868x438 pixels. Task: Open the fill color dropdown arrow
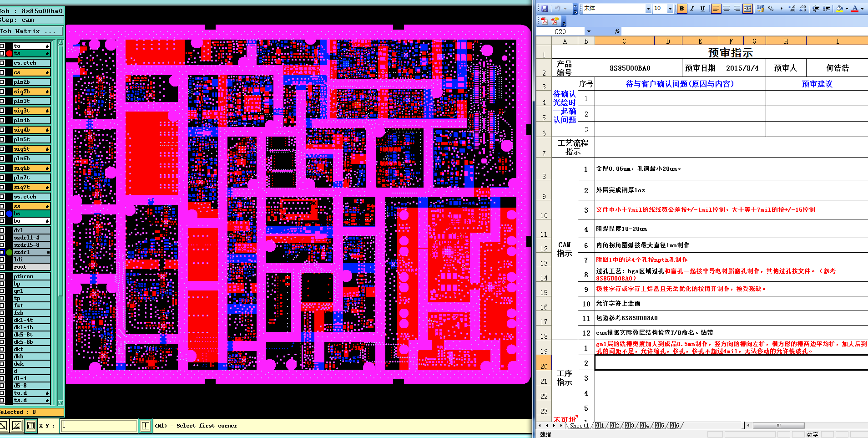[x=847, y=9]
